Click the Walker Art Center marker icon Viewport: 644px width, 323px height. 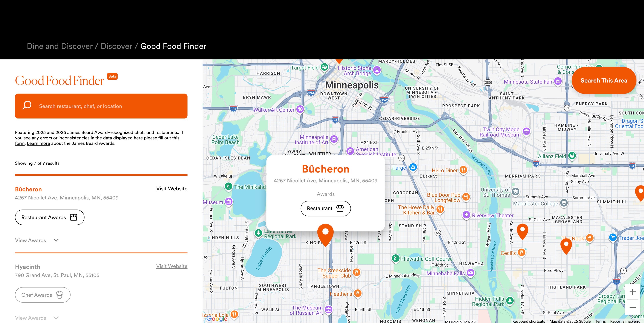pyautogui.click(x=300, y=109)
